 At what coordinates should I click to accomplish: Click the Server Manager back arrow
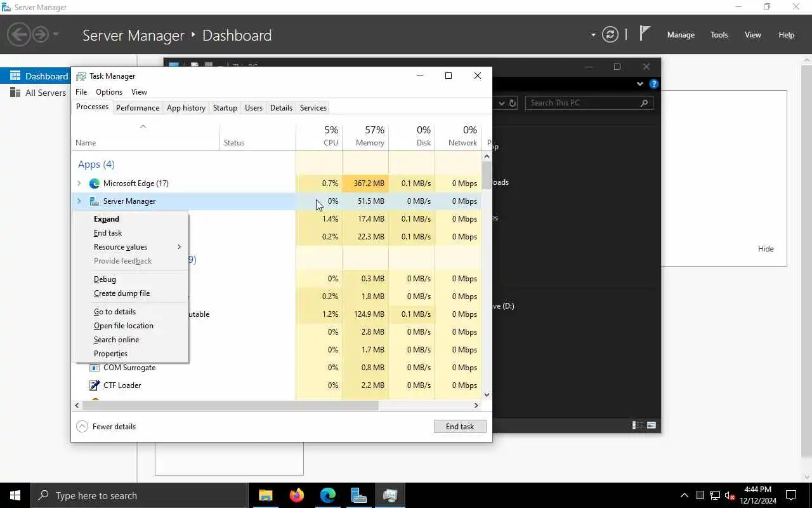tap(18, 34)
